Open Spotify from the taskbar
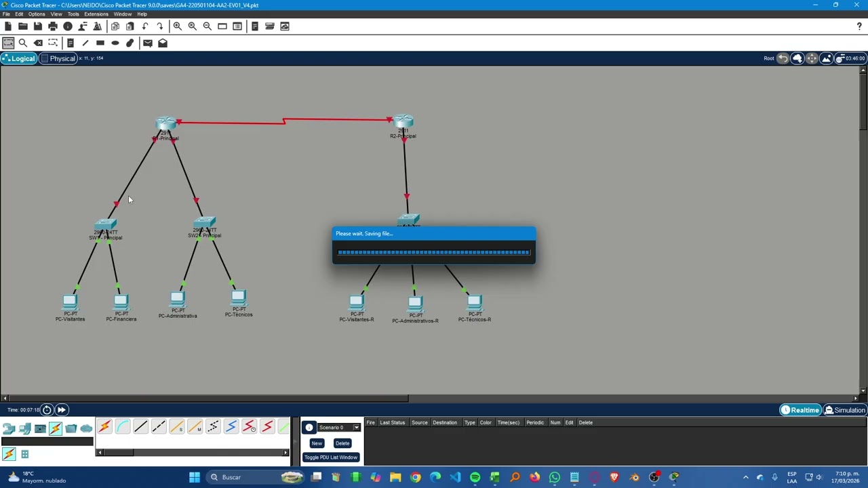The height and width of the screenshot is (488, 868). [475, 477]
